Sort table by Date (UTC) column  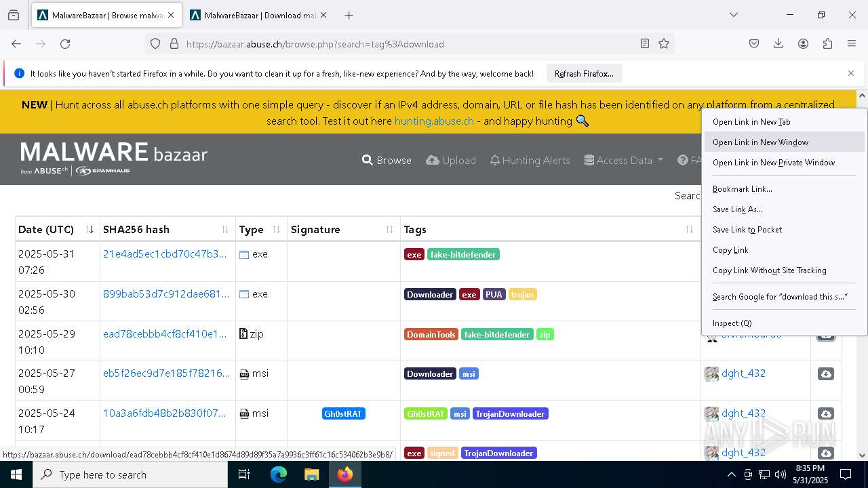click(56, 229)
